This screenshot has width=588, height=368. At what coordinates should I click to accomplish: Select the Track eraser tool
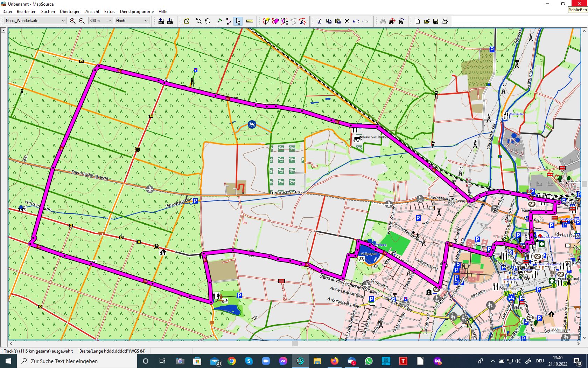275,21
